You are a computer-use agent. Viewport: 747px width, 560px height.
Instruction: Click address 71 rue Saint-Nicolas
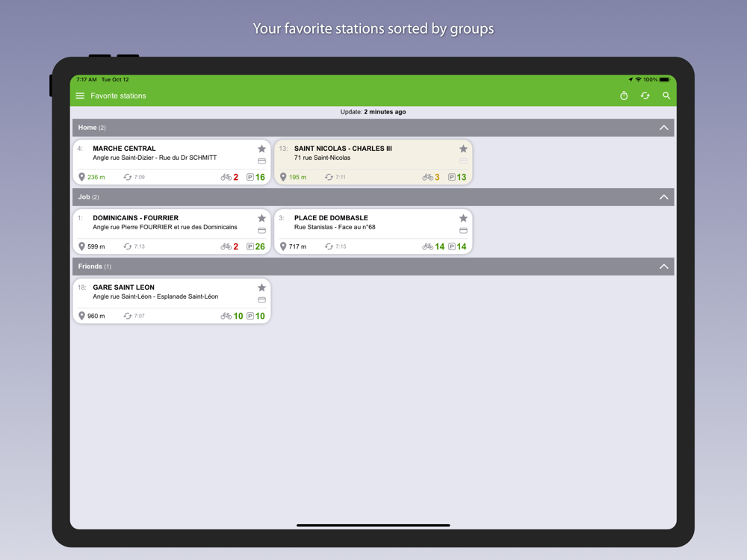322,158
